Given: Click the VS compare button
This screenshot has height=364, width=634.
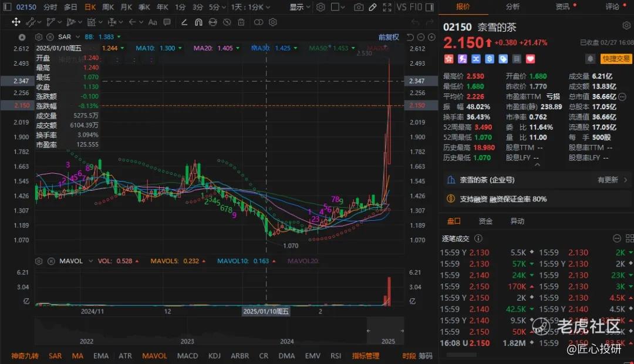Looking at the screenshot, I should click(402, 7).
